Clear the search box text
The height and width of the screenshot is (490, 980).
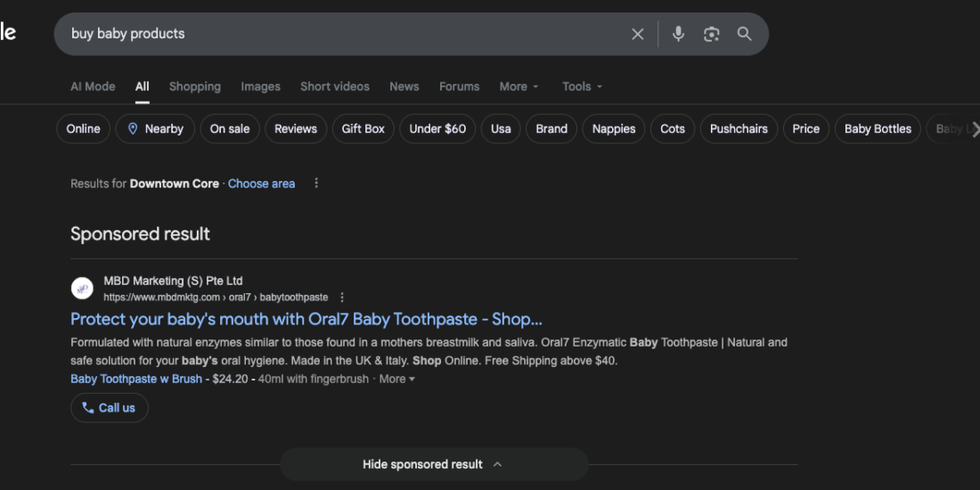637,34
